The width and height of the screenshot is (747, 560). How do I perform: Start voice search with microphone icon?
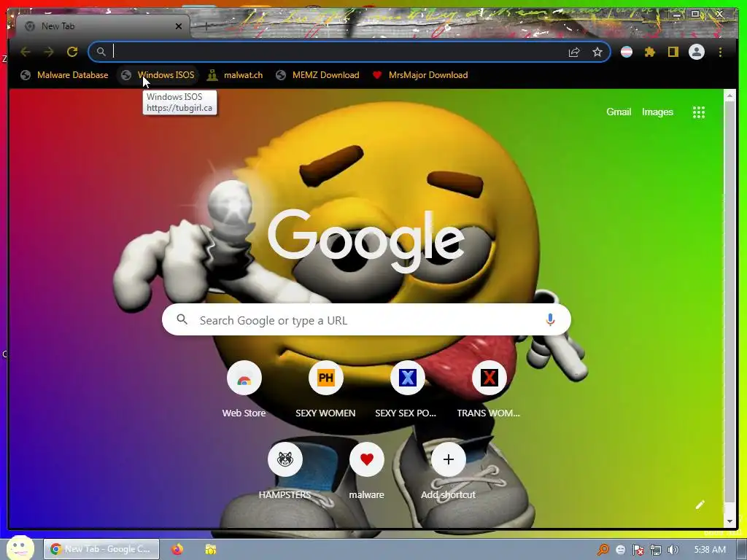[x=550, y=319]
